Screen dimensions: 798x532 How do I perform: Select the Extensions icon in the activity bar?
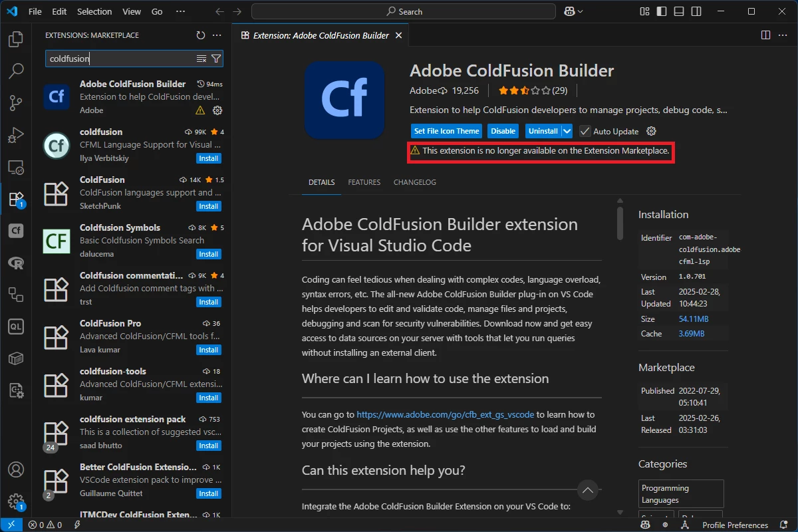(x=16, y=198)
